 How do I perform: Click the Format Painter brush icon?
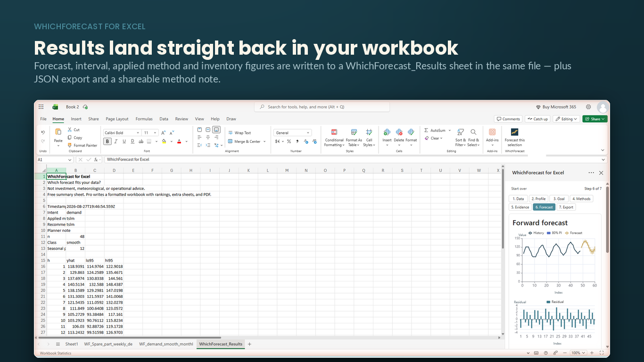70,145
